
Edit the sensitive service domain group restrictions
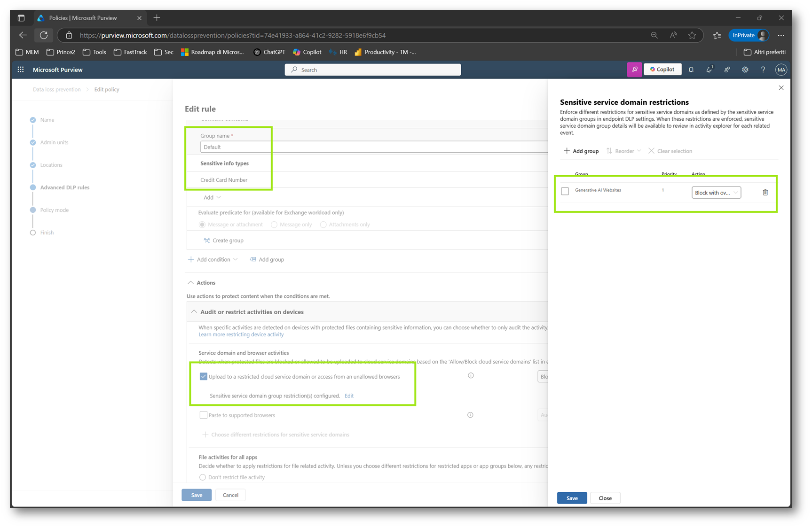349,396
